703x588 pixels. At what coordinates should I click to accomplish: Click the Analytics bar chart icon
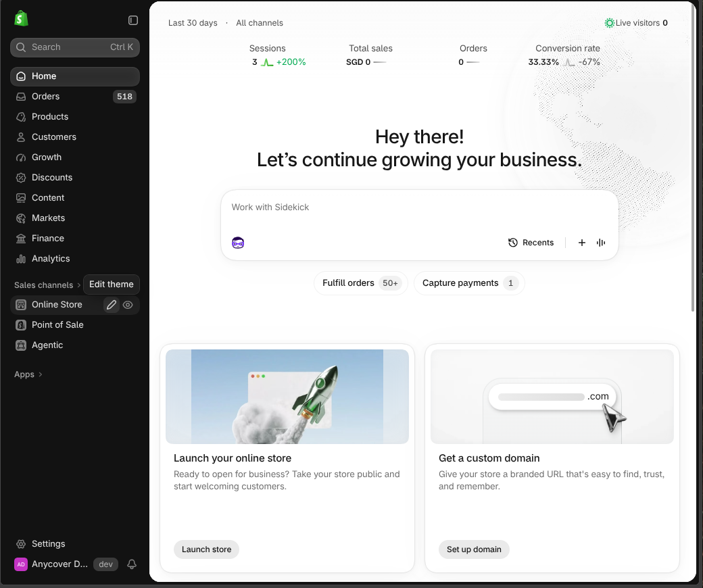pyautogui.click(x=21, y=259)
